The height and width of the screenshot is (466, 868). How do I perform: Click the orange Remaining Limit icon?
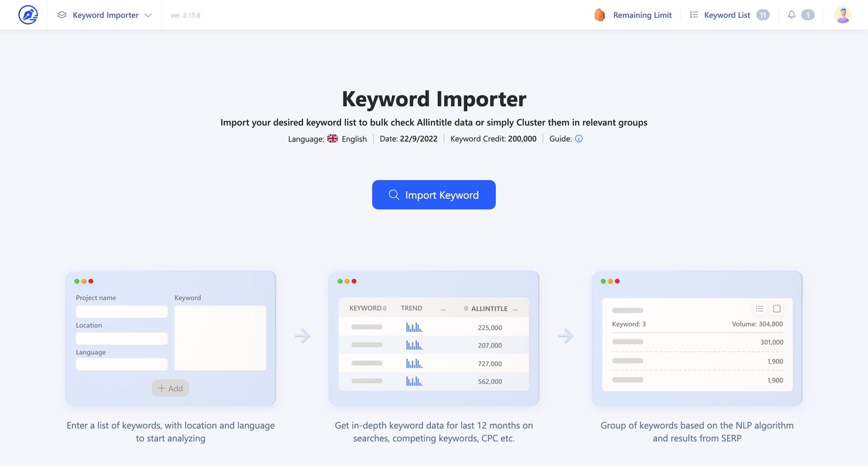599,15
